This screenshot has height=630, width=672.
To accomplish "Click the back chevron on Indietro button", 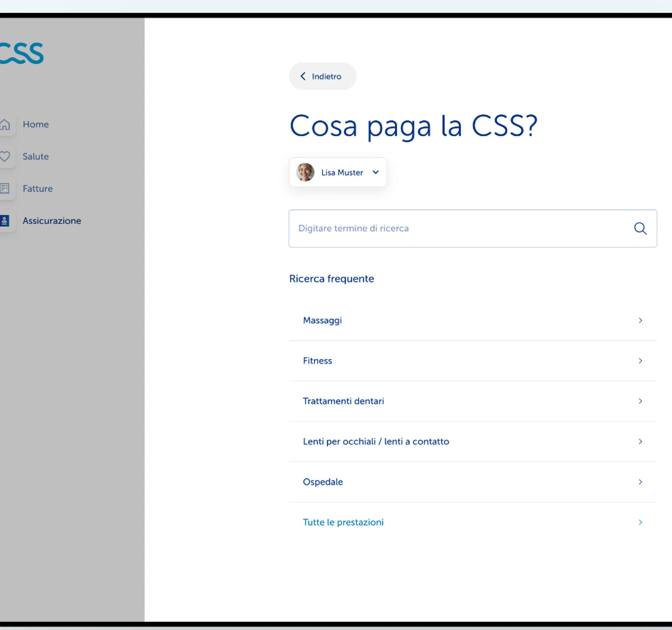I will [302, 76].
